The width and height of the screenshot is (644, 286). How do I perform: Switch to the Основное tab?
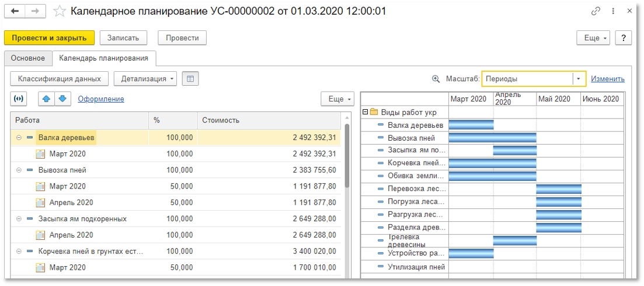click(28, 58)
